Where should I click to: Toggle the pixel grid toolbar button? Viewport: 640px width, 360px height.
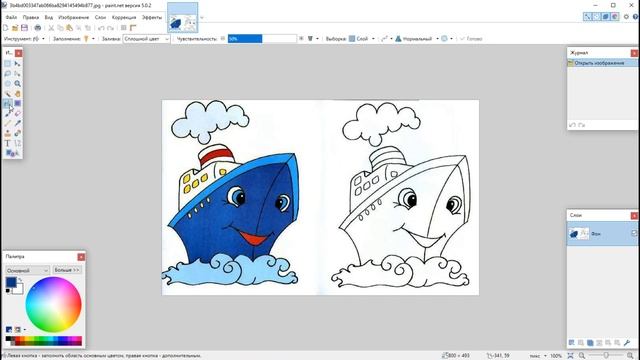pyautogui.click(x=123, y=28)
